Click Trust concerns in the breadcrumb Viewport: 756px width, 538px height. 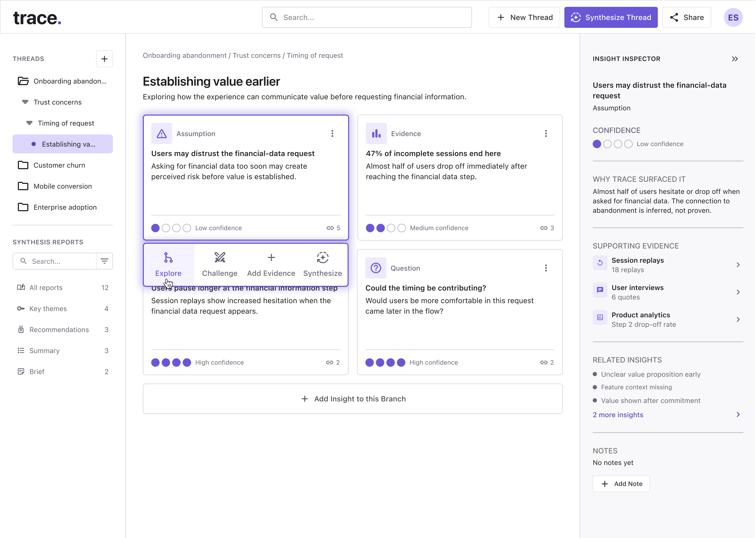point(256,55)
